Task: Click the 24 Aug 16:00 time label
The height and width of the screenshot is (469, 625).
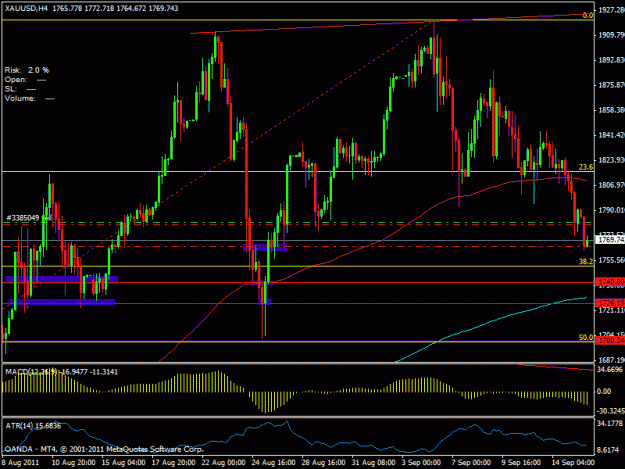Action: pos(273,463)
